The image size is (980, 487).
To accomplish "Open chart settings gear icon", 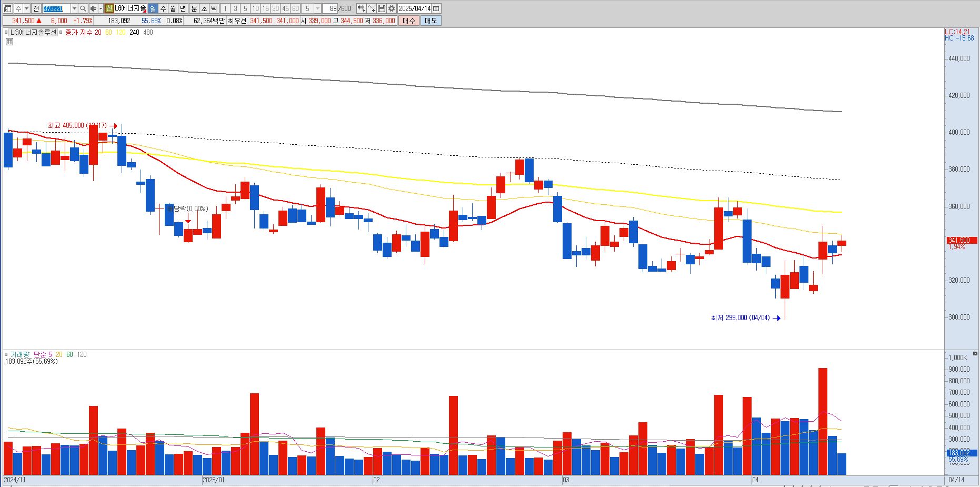I will 392,8.
